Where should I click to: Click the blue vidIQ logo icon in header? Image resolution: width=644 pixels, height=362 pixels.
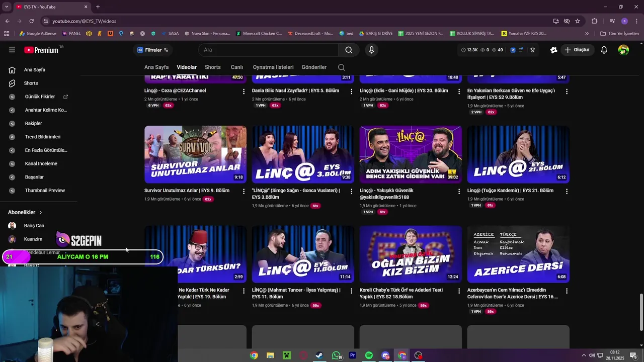(x=513, y=50)
